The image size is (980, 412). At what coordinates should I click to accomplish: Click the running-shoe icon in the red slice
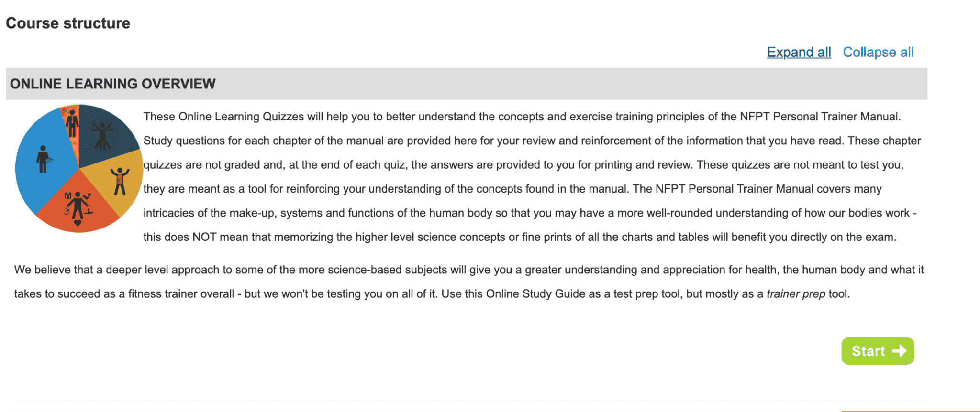tap(89, 212)
